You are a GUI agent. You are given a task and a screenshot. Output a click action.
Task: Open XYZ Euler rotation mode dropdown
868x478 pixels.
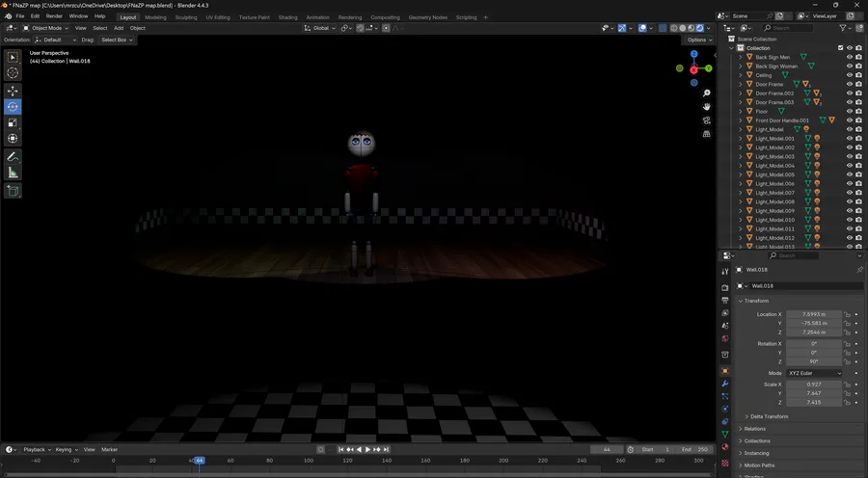[814, 374]
